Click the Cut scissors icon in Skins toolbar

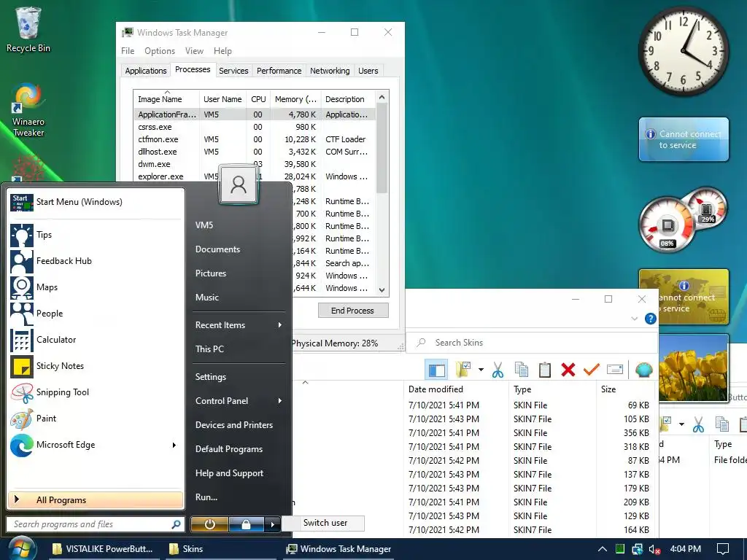tap(498, 370)
